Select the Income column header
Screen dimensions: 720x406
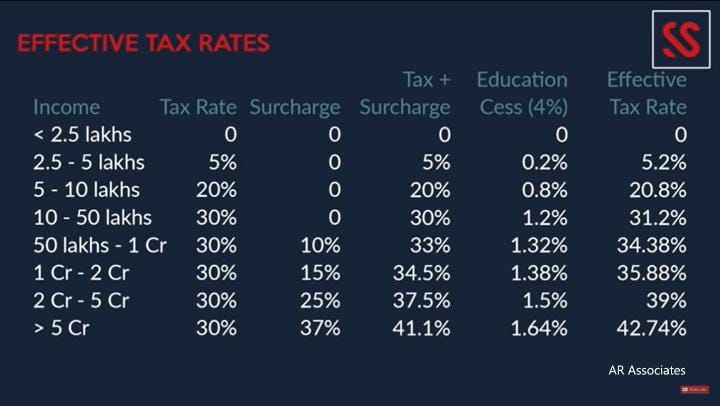[x=66, y=107]
